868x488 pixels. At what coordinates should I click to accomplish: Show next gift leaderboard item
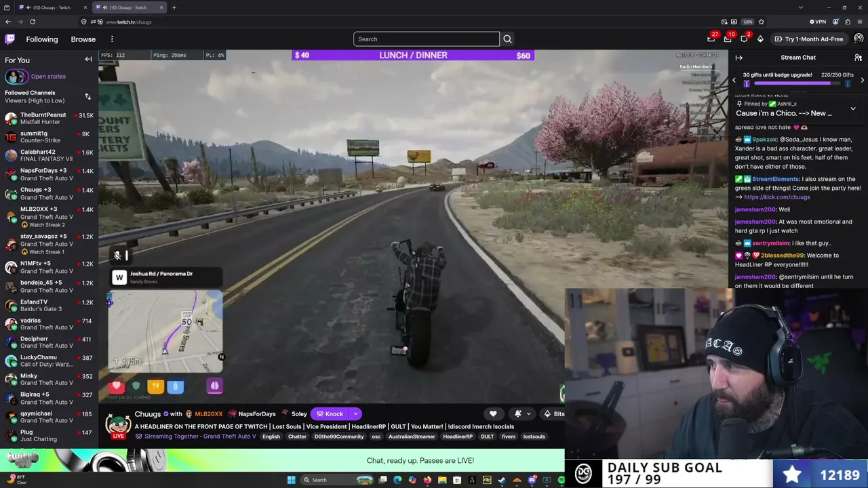[x=862, y=80]
